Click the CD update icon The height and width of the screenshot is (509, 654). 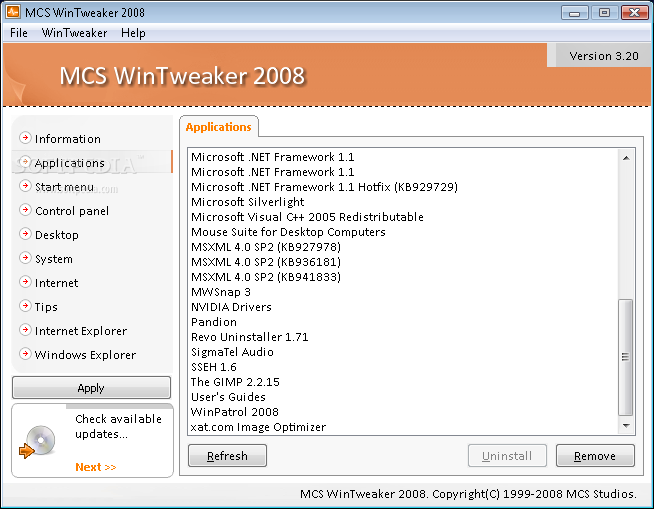click(38, 441)
